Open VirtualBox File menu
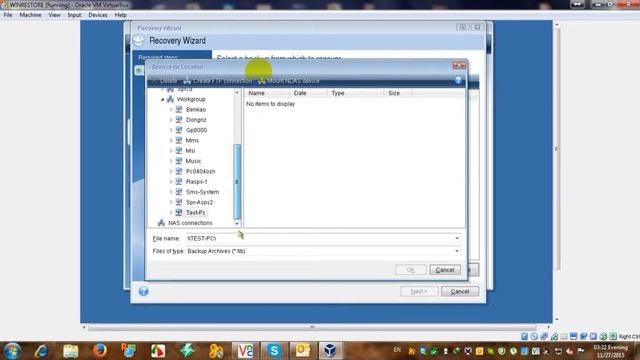The image size is (640, 360). [x=8, y=15]
